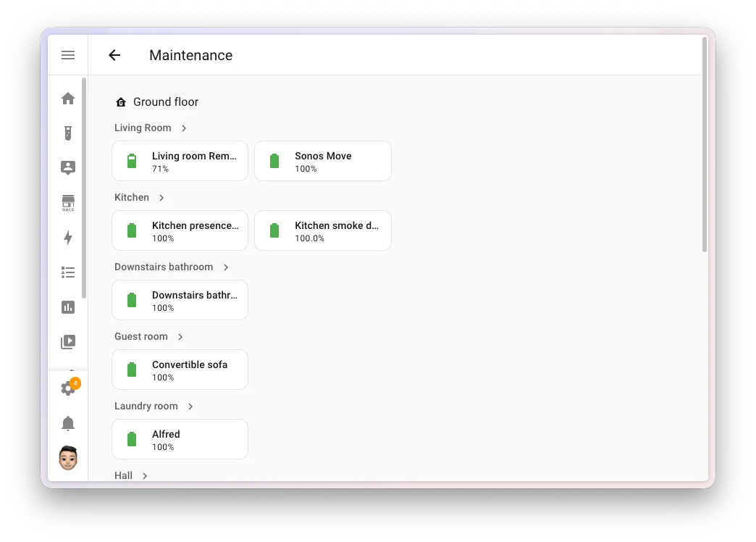Open Settings gear with badge
Viewport: 756px width, 542px height.
coord(69,388)
